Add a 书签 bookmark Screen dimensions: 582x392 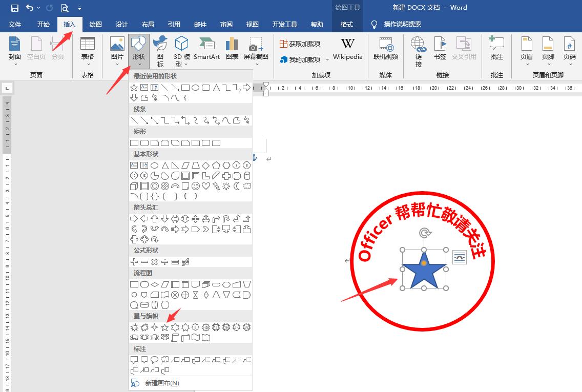pyautogui.click(x=440, y=49)
